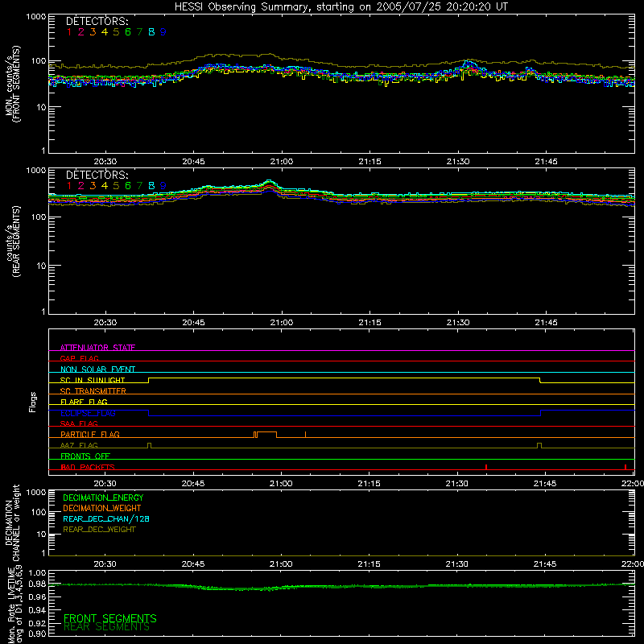Click the REAR_DEC_WEIGHT legend entry

tap(99, 530)
